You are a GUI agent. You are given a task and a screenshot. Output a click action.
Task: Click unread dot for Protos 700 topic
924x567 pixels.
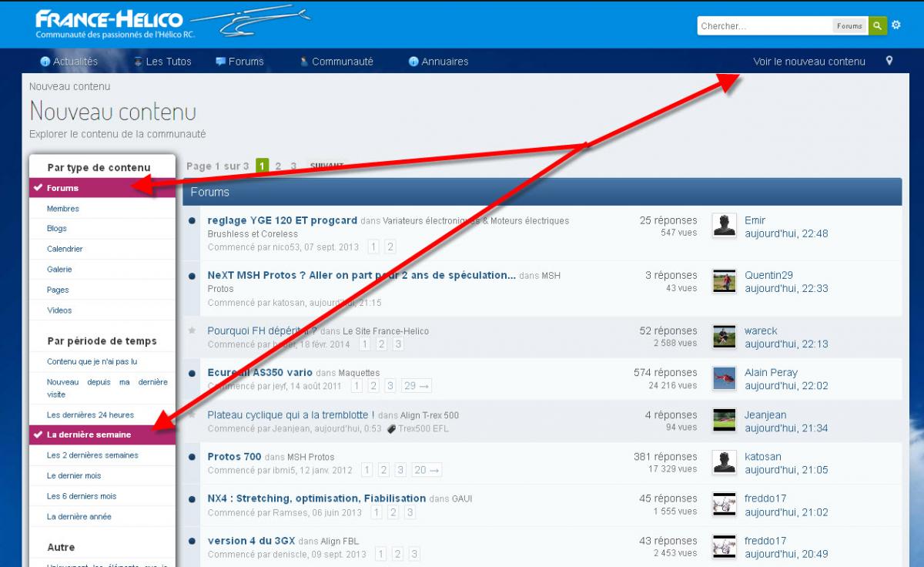[192, 457]
